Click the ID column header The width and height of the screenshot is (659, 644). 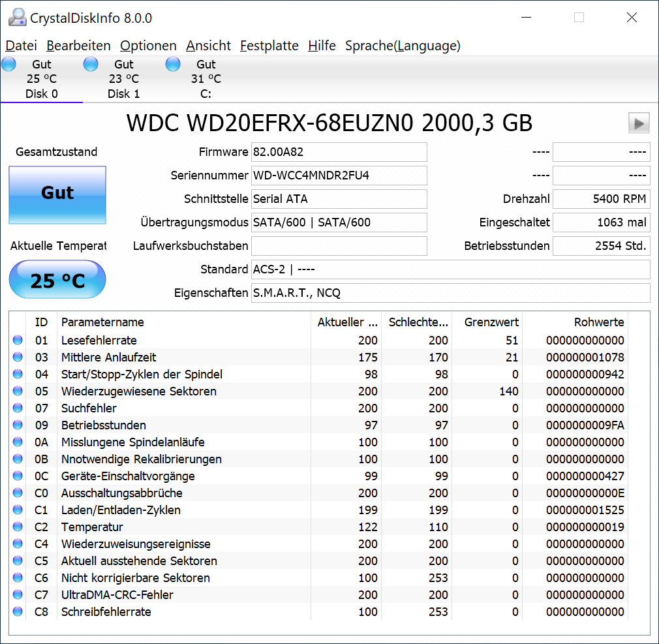41,322
